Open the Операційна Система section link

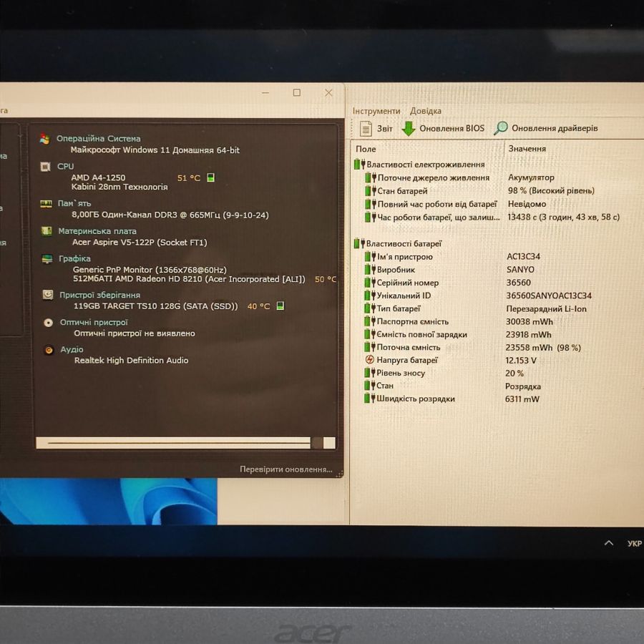99,138
